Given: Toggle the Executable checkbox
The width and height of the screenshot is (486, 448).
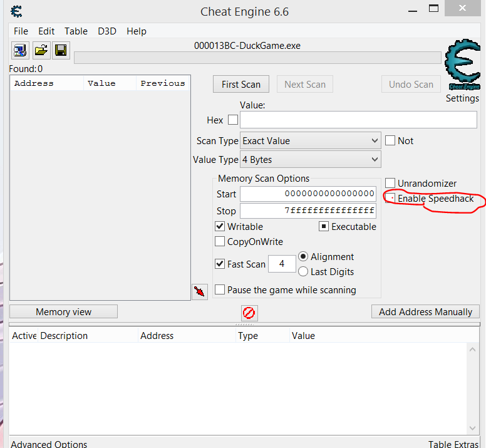Looking at the screenshot, I should coord(324,226).
